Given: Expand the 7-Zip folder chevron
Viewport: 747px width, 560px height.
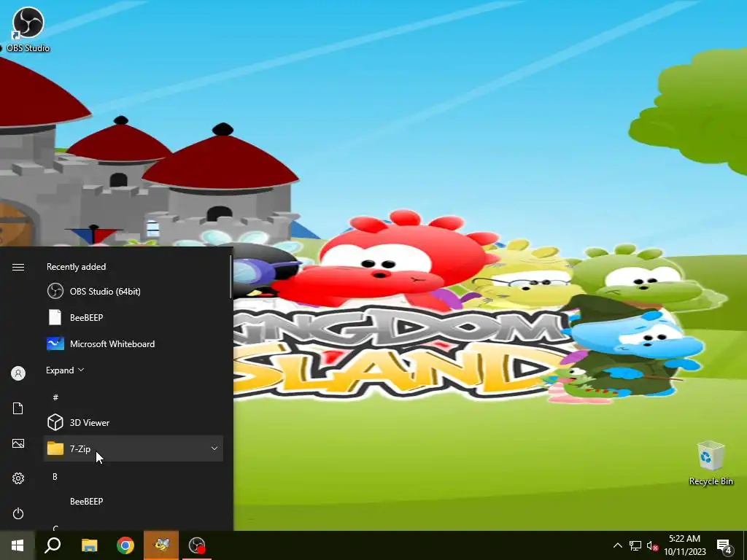Looking at the screenshot, I should [214, 448].
